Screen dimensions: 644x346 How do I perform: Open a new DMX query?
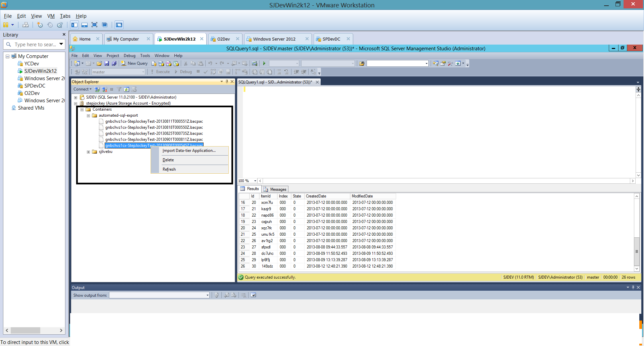pos(169,63)
